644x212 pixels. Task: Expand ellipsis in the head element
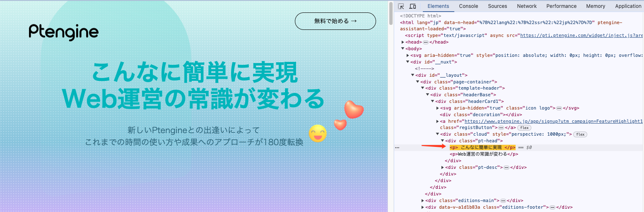(425, 42)
